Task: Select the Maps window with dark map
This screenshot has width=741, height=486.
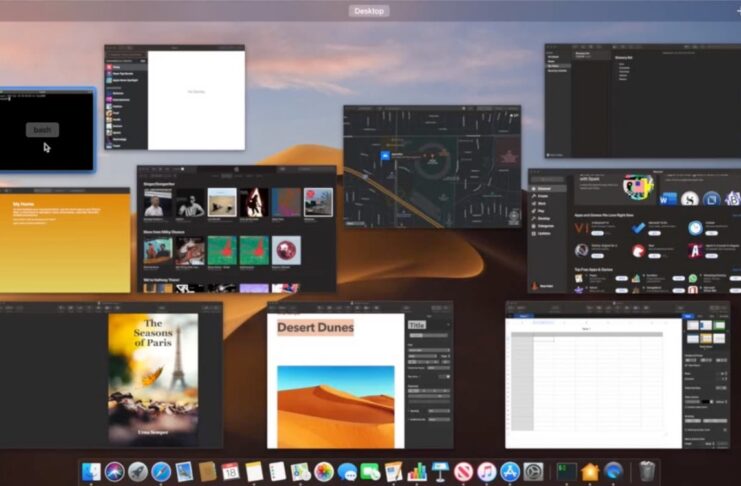Action: coord(432,166)
